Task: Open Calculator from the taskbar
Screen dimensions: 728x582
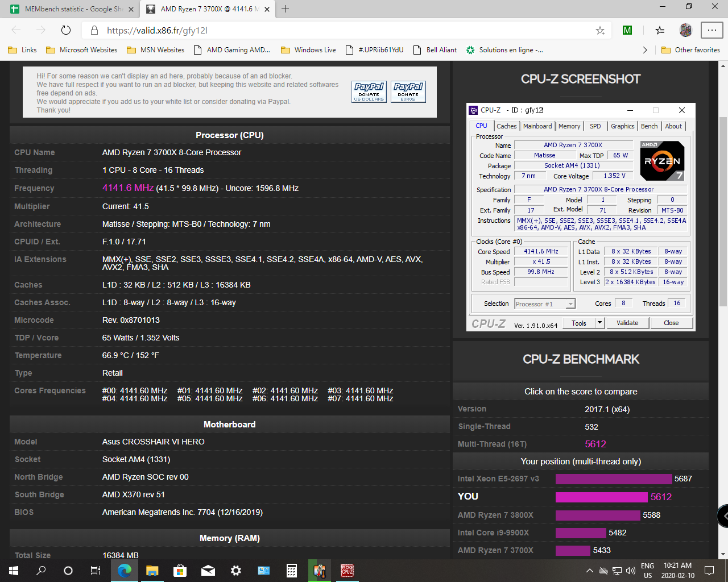Action: tap(291, 571)
